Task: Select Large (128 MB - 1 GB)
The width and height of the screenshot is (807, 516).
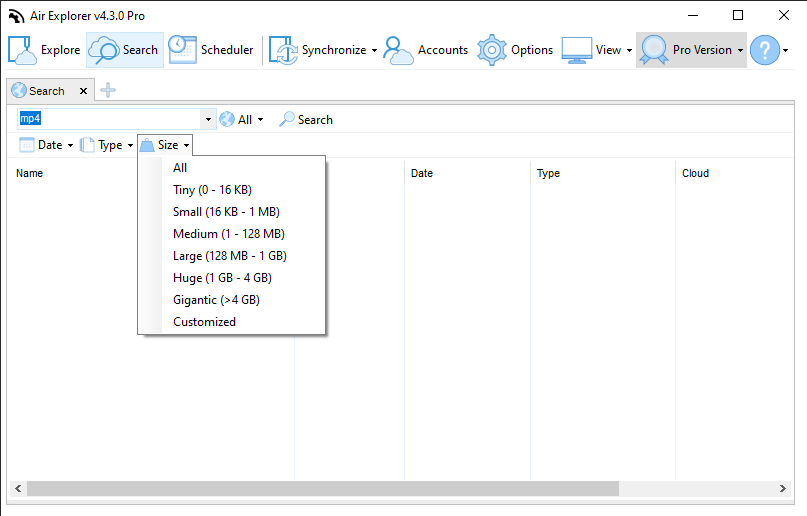Action: coord(232,256)
